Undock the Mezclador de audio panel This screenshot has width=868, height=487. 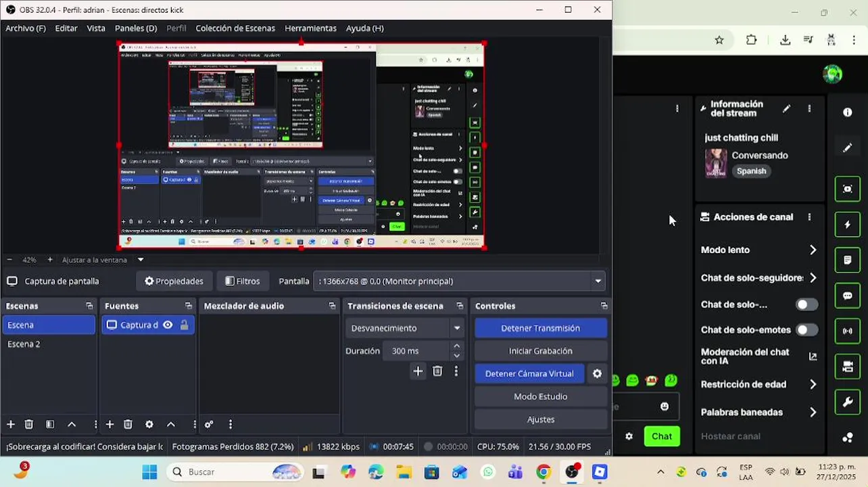(x=332, y=306)
